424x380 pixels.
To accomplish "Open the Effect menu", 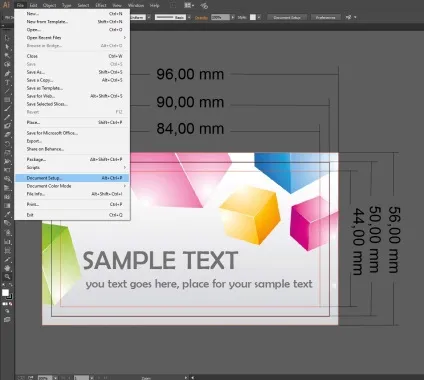I will (x=101, y=5).
